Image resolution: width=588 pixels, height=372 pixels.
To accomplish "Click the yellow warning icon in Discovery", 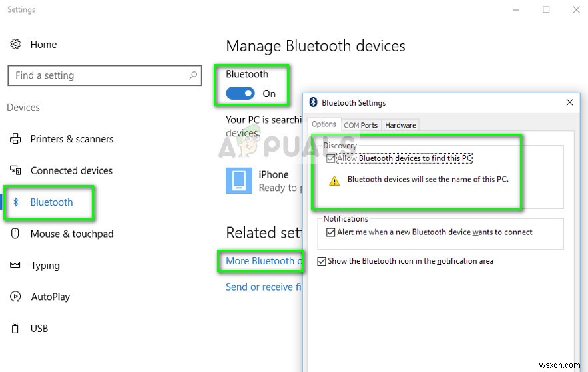I will [334, 181].
